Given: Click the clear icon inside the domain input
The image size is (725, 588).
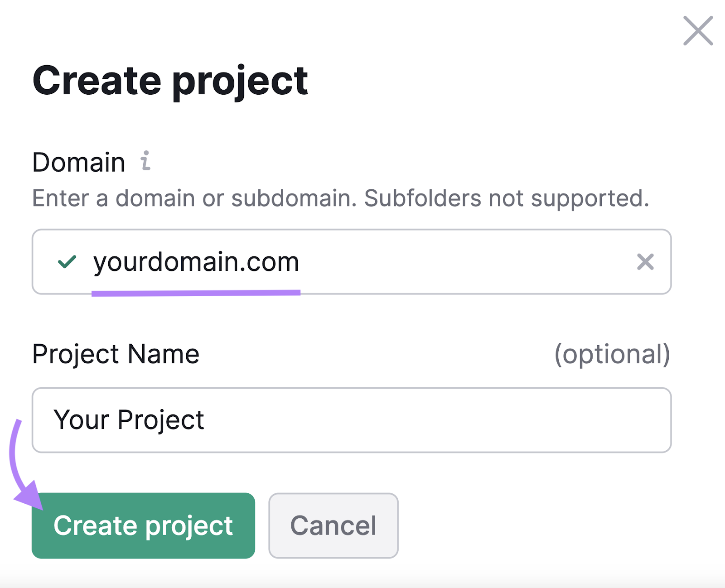Looking at the screenshot, I should pyautogui.click(x=645, y=262).
